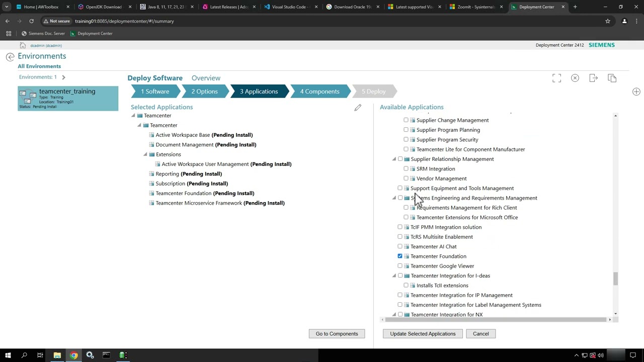Click the browser address bar URL

pos(124,21)
